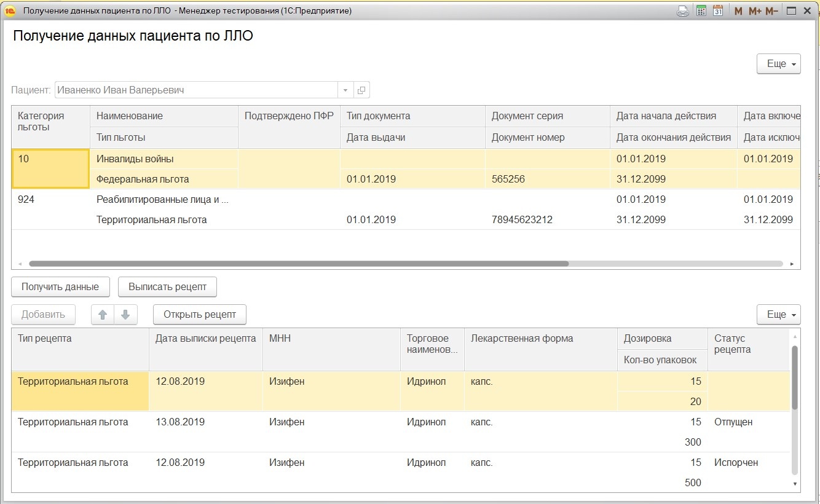Click the M memory button

pyautogui.click(x=738, y=10)
